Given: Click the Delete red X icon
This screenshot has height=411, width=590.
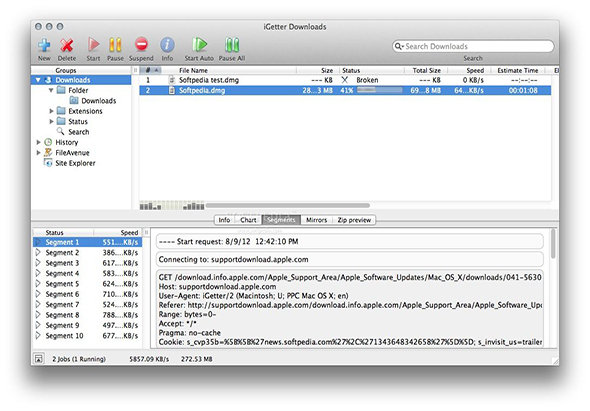Looking at the screenshot, I should coord(67,45).
